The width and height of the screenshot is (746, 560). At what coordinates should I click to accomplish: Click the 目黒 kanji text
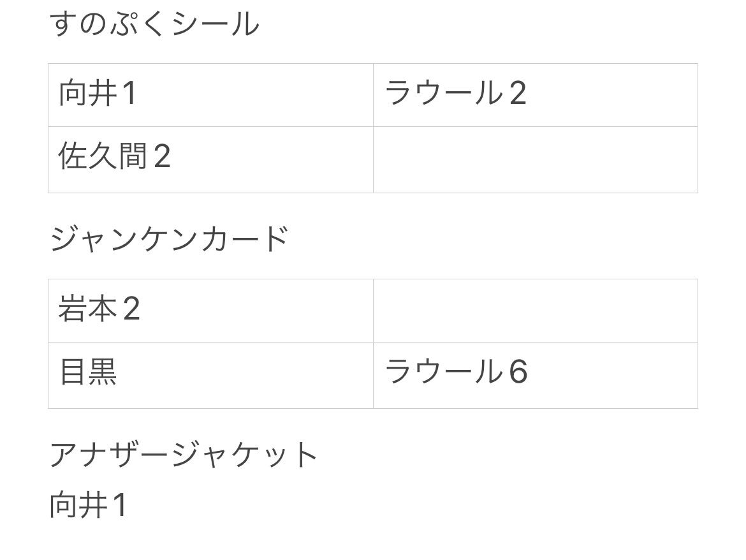tap(88, 372)
